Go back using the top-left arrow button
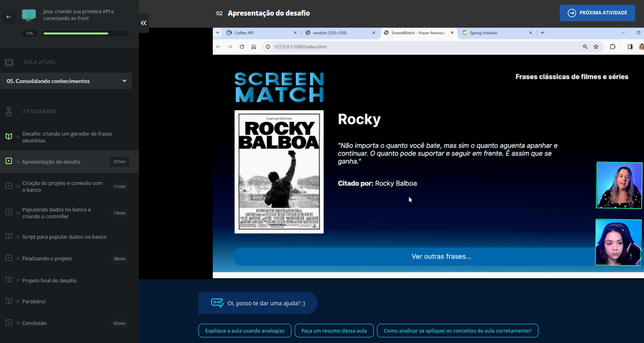Image resolution: width=644 pixels, height=343 pixels. tap(8, 17)
